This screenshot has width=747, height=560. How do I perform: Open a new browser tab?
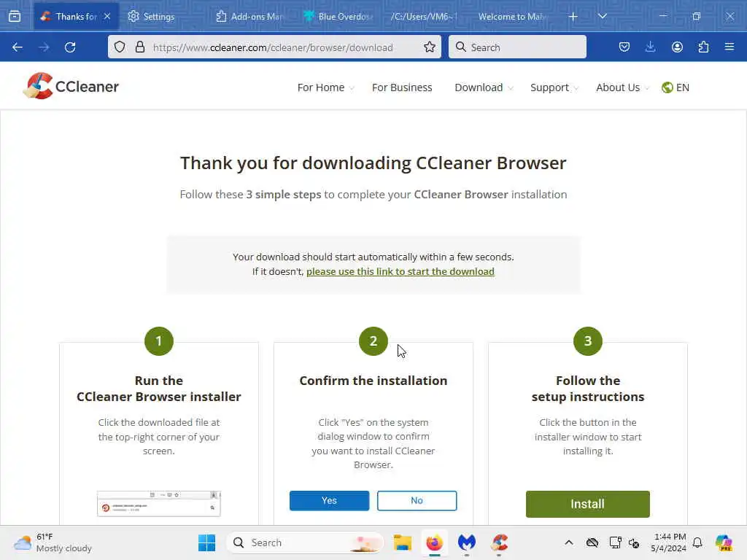pyautogui.click(x=573, y=17)
